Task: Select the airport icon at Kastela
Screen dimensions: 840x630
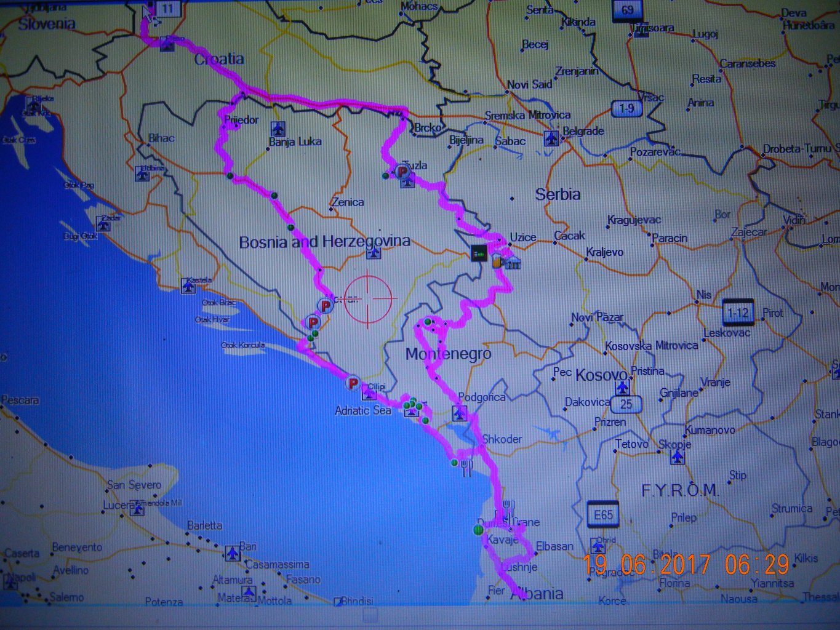Action: 188,286
